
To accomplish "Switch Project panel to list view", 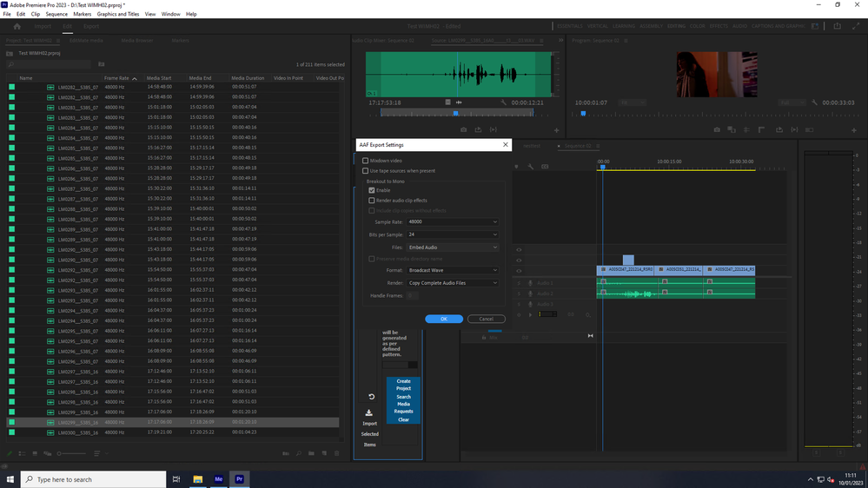I will pos(22,453).
